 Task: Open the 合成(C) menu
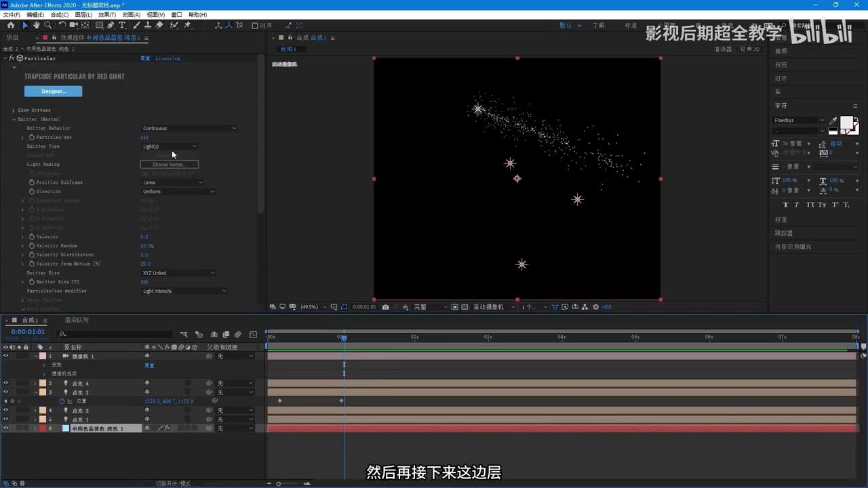(60, 14)
